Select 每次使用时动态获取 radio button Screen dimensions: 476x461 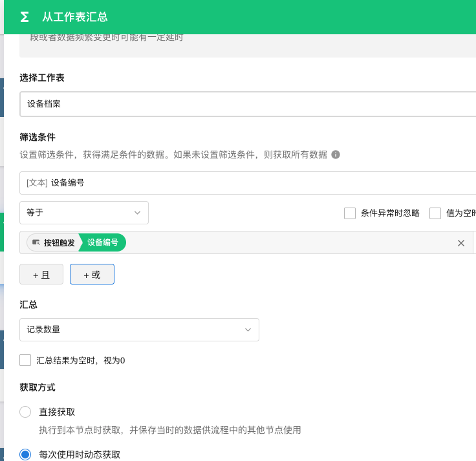tap(26, 455)
